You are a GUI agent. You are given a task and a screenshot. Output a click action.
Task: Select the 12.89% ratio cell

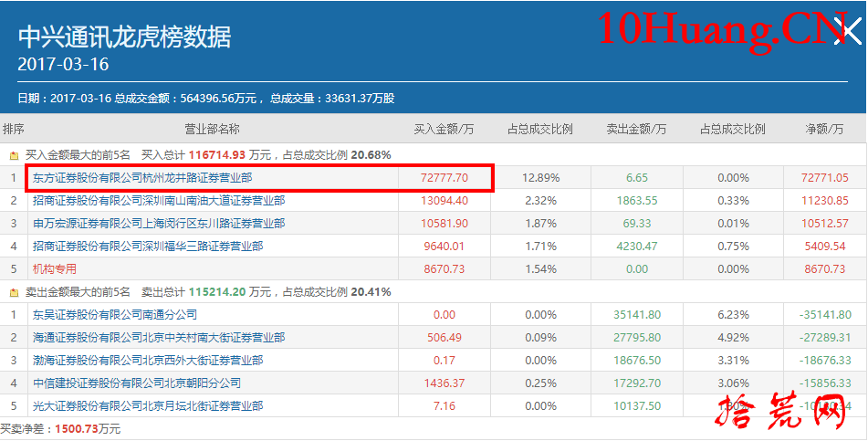pyautogui.click(x=541, y=178)
